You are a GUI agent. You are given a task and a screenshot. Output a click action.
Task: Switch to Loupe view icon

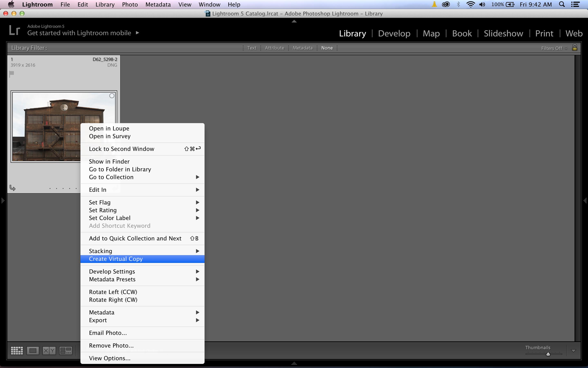(x=33, y=350)
